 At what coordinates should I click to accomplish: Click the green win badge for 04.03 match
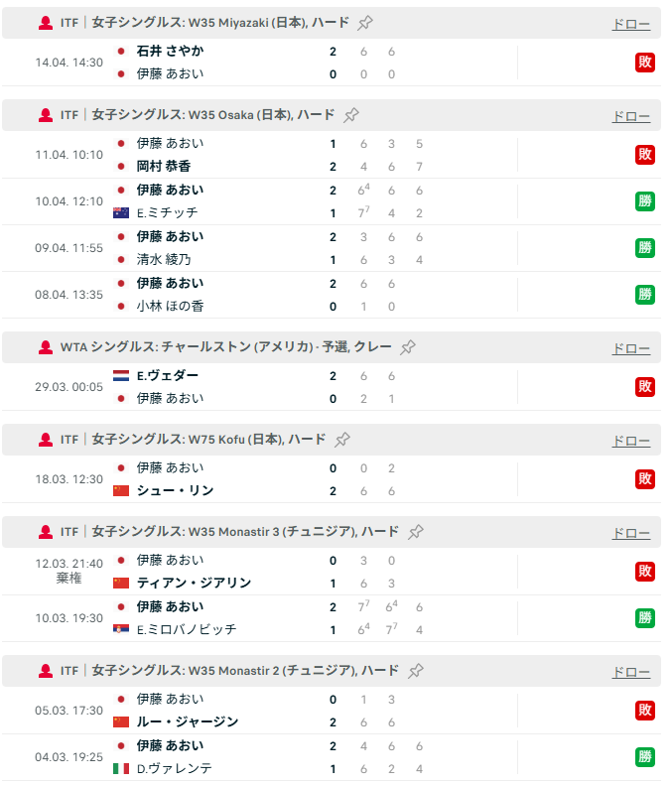(x=645, y=757)
